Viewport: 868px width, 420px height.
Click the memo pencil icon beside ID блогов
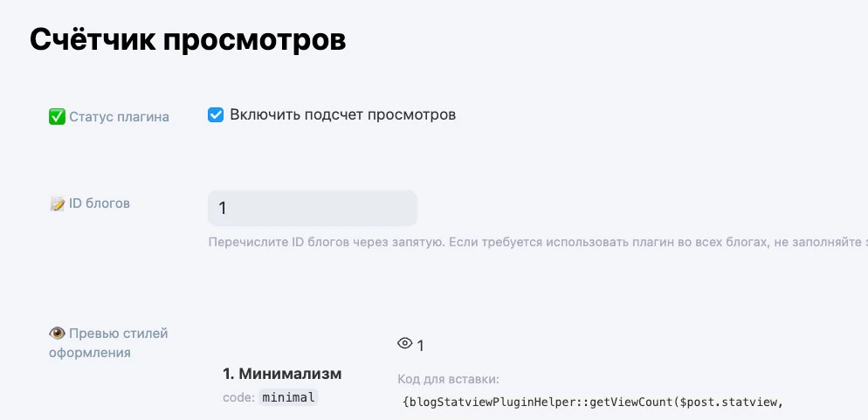click(x=57, y=203)
